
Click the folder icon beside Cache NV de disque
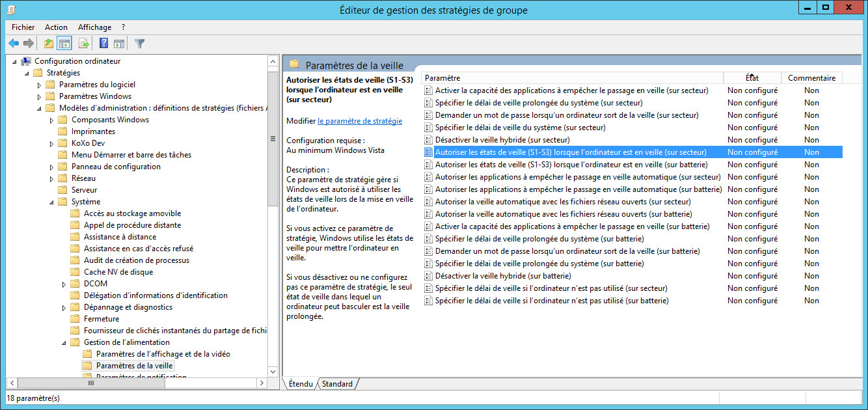point(75,272)
